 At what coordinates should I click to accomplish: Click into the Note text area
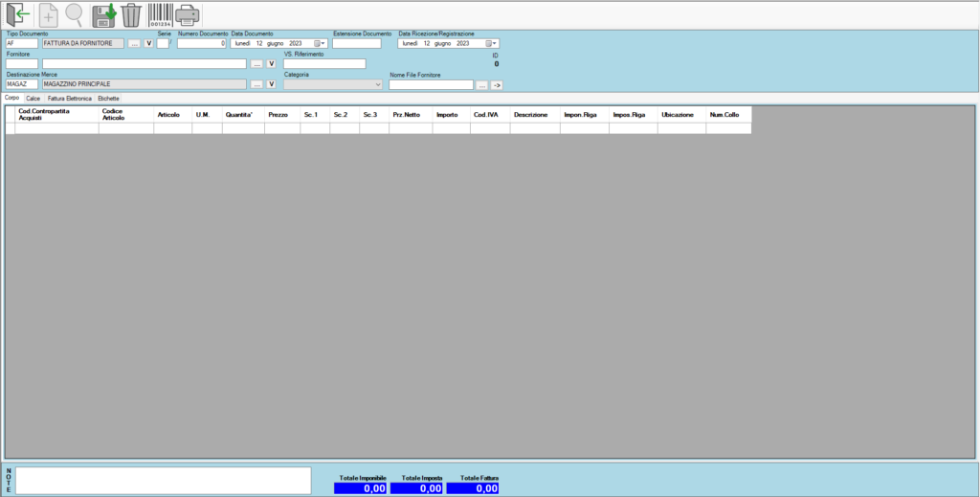click(x=163, y=480)
